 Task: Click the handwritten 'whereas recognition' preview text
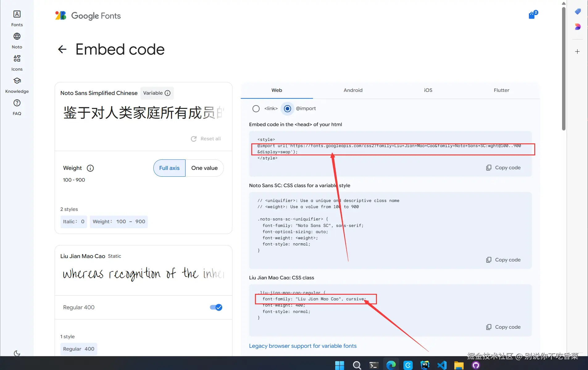[x=144, y=273]
